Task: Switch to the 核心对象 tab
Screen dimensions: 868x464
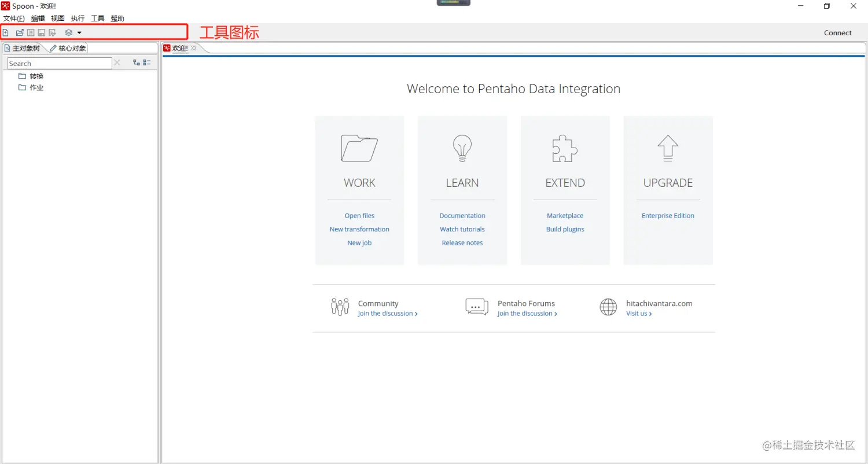Action: coord(68,48)
